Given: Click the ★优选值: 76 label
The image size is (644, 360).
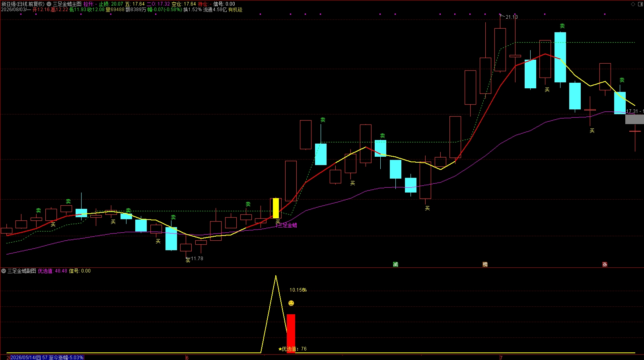Looking at the screenshot, I should (x=292, y=349).
